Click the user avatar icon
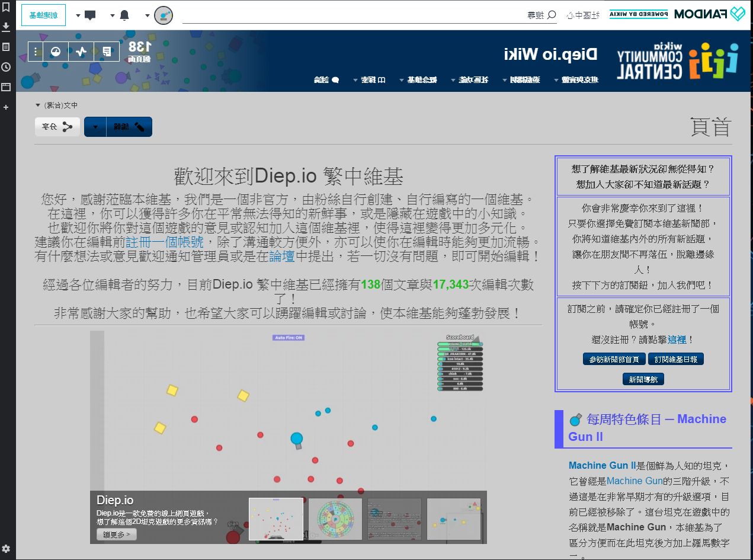This screenshot has width=753, height=560. click(x=164, y=15)
